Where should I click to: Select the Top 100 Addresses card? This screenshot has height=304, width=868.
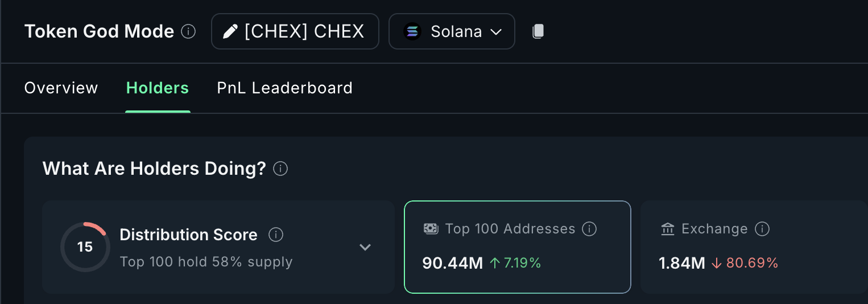pos(517,247)
